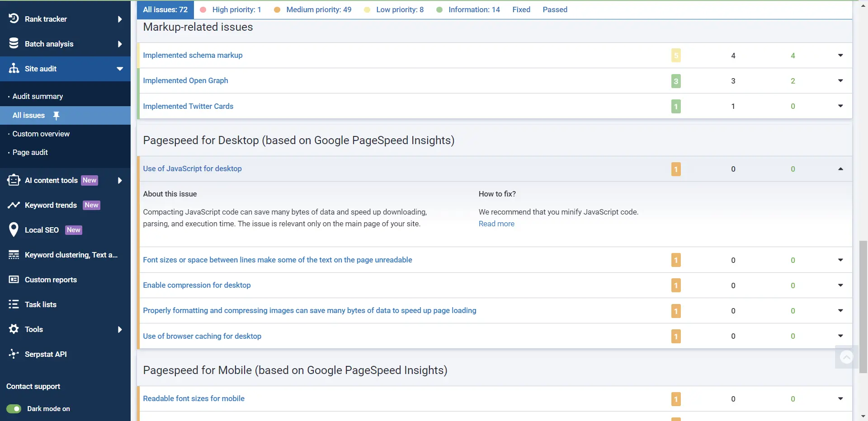Click the Task lists icon
Screen dimensions: 868x421
click(x=14, y=304)
